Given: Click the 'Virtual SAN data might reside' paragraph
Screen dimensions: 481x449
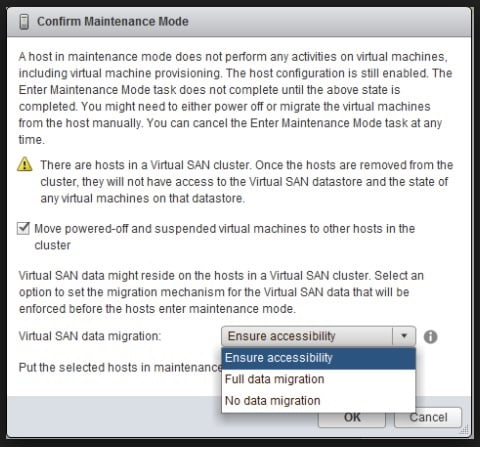Looking at the screenshot, I should pos(221,292).
